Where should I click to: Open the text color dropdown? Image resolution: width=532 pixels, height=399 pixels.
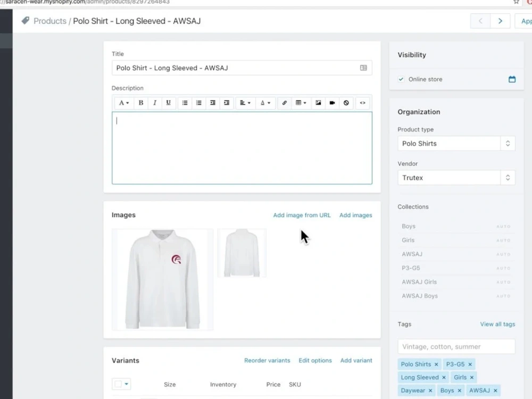point(265,103)
